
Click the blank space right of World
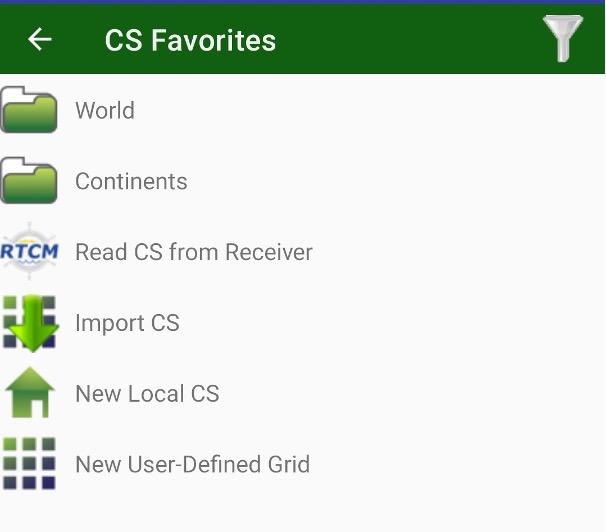[x=367, y=110]
